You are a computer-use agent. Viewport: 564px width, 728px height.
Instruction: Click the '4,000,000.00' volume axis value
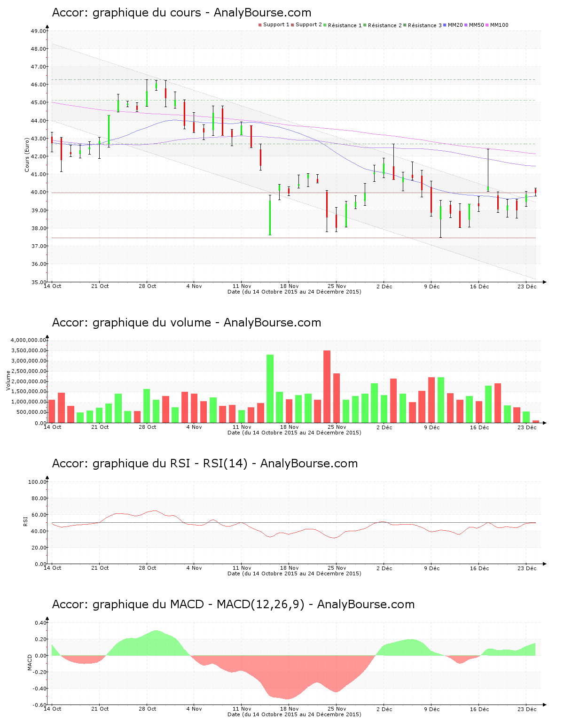point(28,341)
